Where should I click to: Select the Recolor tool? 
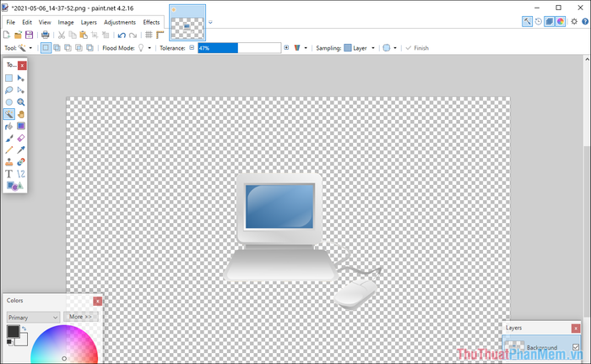click(x=21, y=162)
